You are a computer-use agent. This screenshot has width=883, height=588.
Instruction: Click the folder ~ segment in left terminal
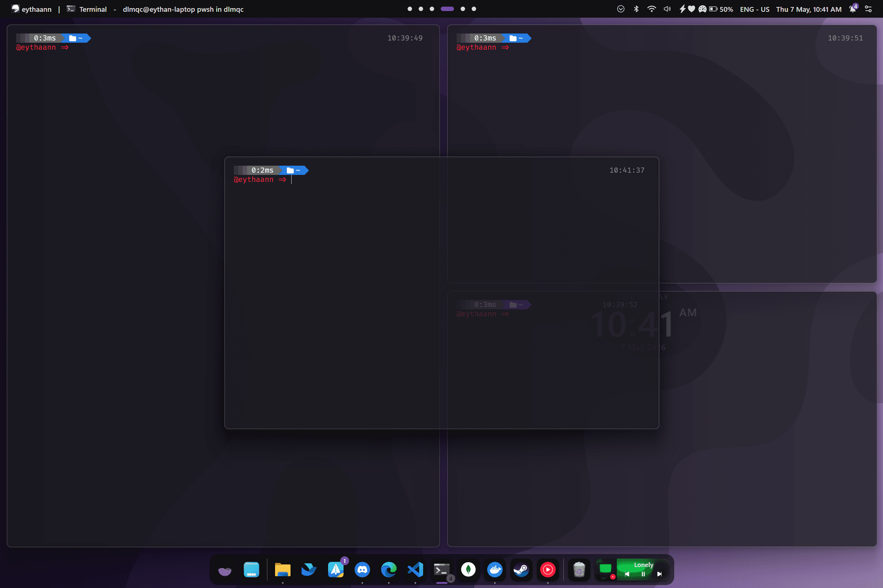[x=77, y=38]
